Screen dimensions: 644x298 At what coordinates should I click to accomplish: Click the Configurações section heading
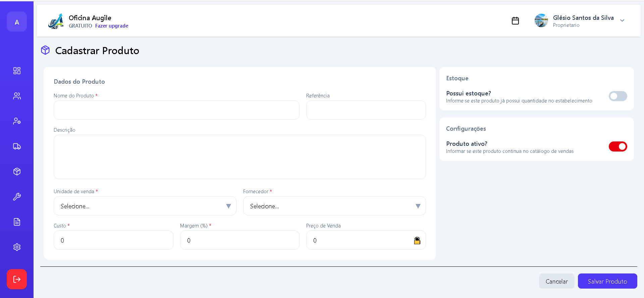(x=466, y=129)
